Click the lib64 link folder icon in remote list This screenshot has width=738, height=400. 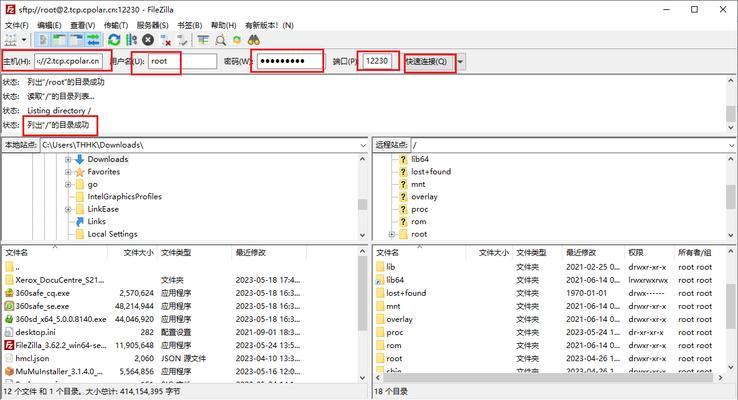tap(380, 280)
